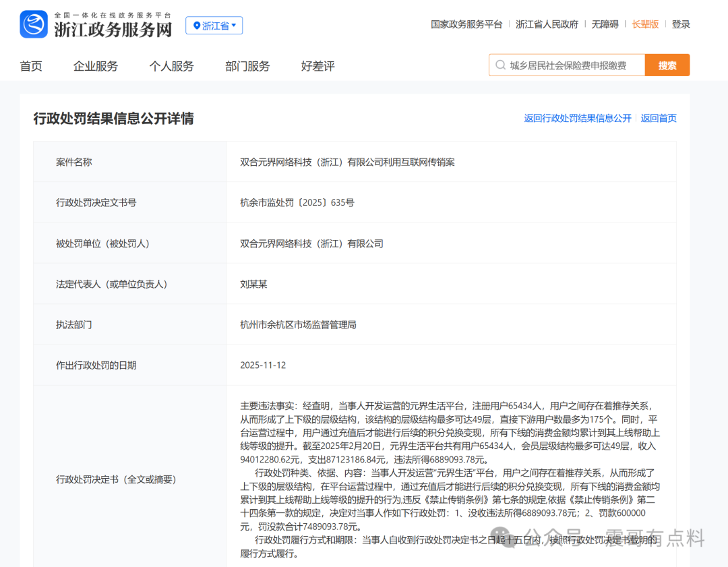Expand the 企业服务 navigation menu

(95, 65)
